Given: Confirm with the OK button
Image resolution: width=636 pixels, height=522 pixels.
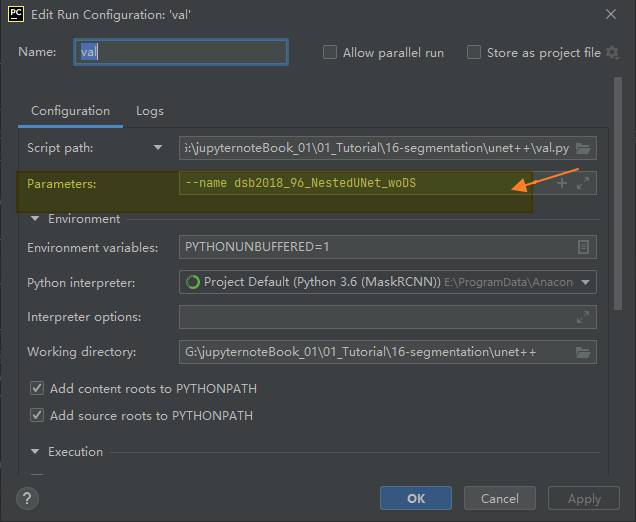Looking at the screenshot, I should click(x=416, y=498).
